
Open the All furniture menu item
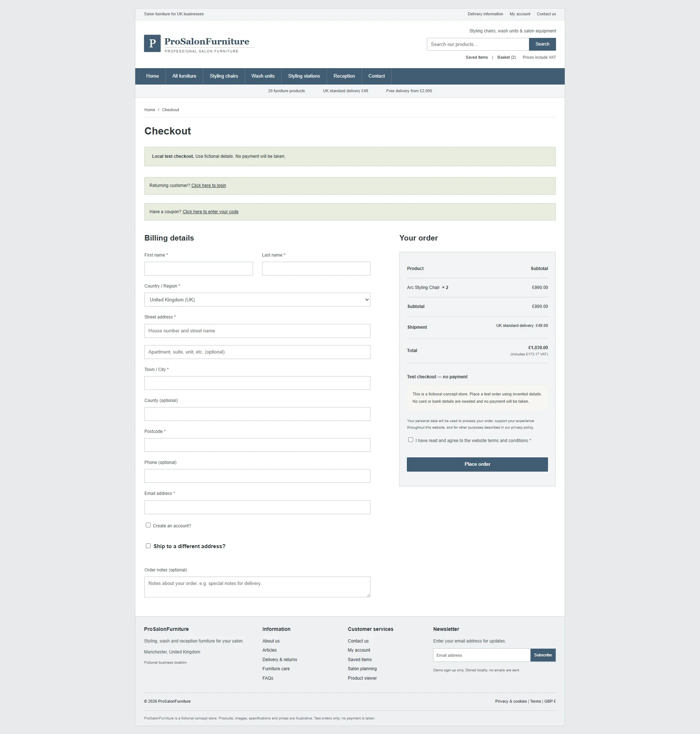pos(184,76)
